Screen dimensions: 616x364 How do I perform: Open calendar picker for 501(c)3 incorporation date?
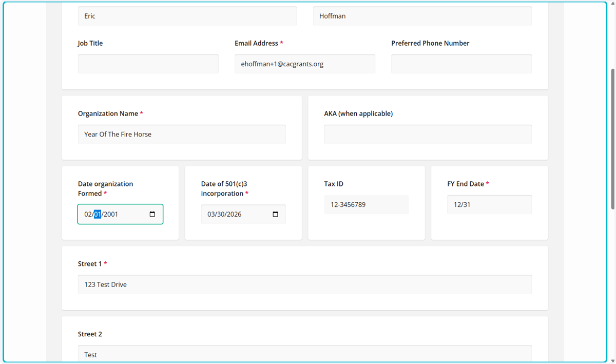275,214
